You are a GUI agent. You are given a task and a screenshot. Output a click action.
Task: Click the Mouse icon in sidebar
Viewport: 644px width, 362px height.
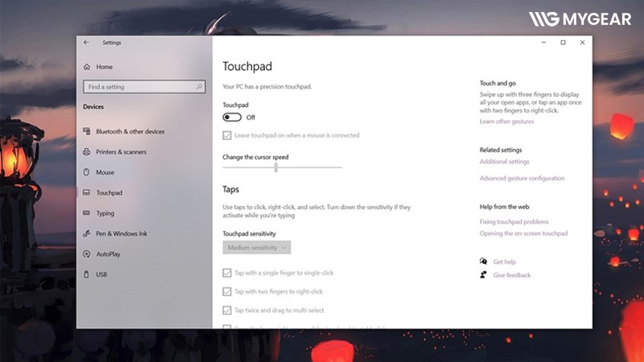click(87, 172)
